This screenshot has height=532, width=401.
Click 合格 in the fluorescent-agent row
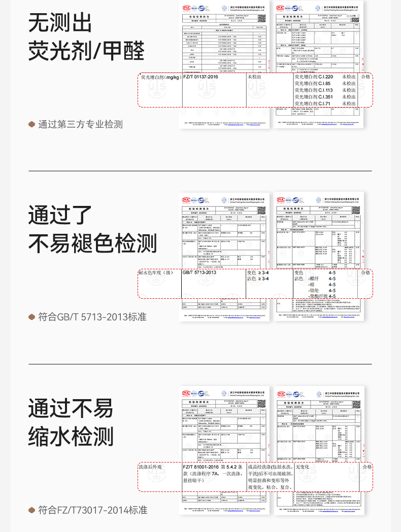(x=365, y=77)
